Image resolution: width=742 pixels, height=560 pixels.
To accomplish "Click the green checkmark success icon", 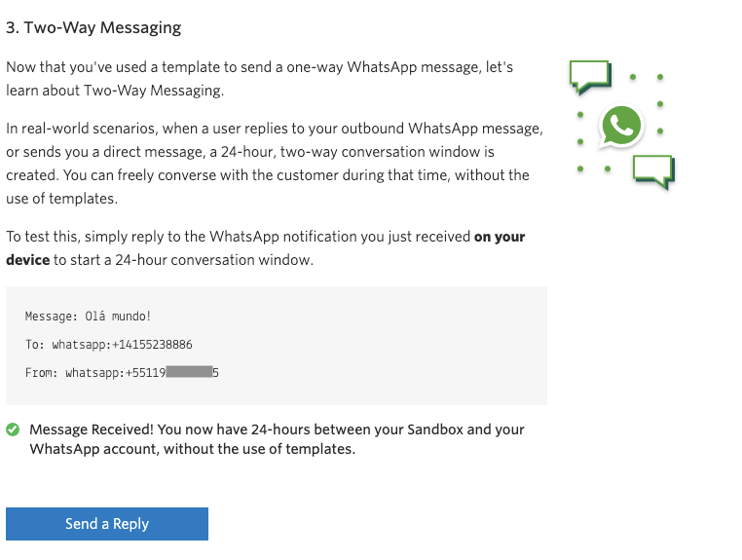I will (x=13, y=429).
